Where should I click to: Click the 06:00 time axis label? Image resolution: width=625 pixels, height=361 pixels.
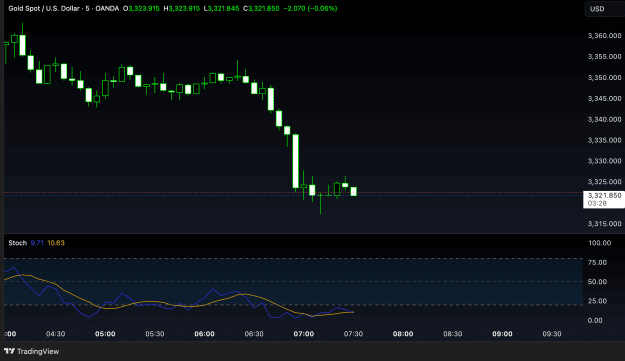tap(204, 334)
